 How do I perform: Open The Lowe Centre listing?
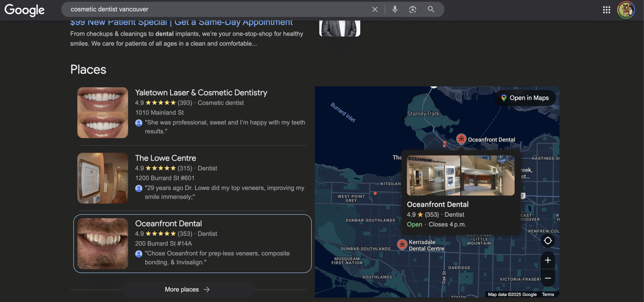point(166,158)
